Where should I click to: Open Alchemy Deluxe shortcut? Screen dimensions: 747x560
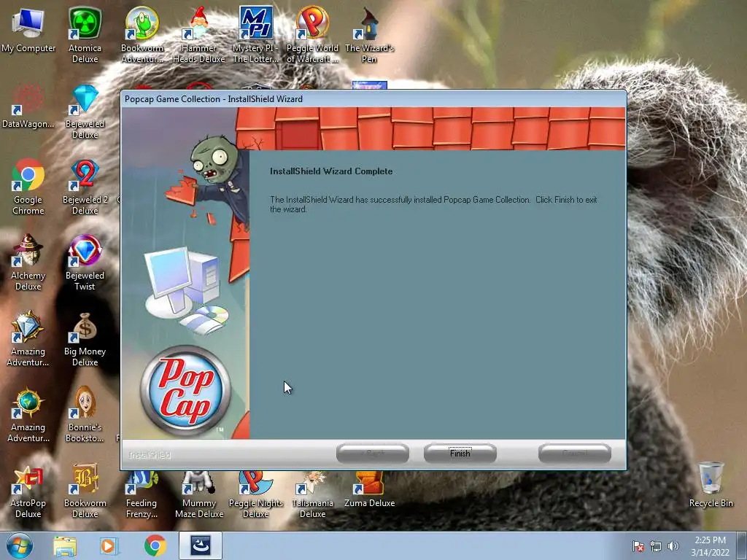[28, 262]
